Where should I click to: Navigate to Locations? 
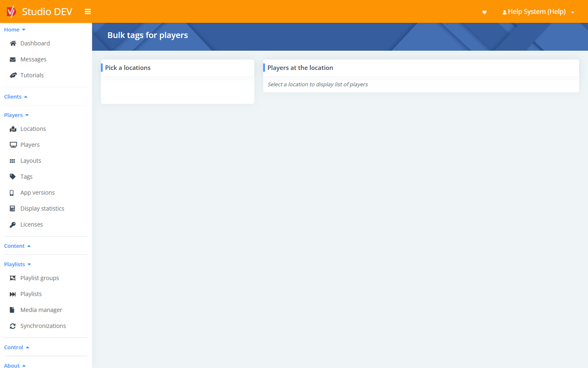(x=33, y=129)
